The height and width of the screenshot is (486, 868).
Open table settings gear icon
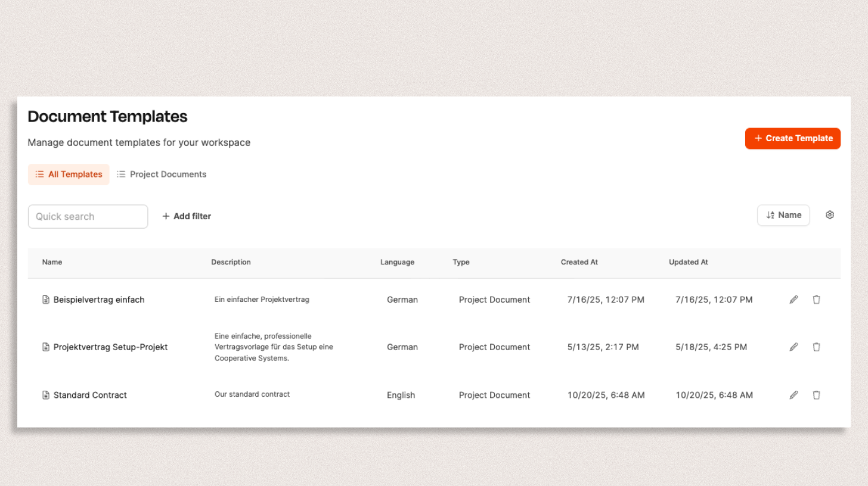tap(830, 215)
